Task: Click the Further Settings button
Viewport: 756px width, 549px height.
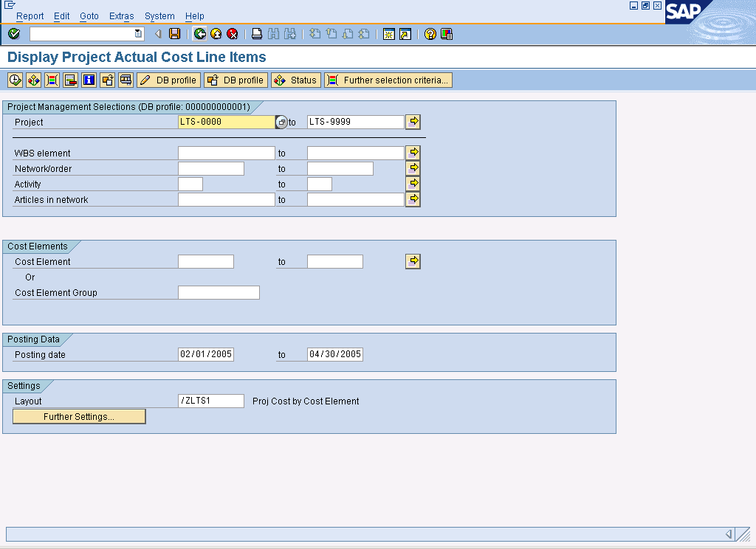Action: tap(79, 416)
